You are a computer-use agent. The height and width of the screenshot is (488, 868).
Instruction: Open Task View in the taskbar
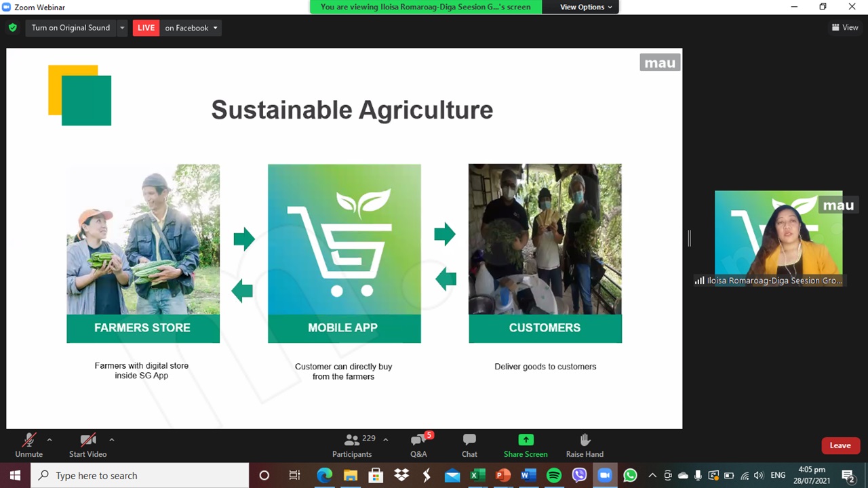coord(294,475)
